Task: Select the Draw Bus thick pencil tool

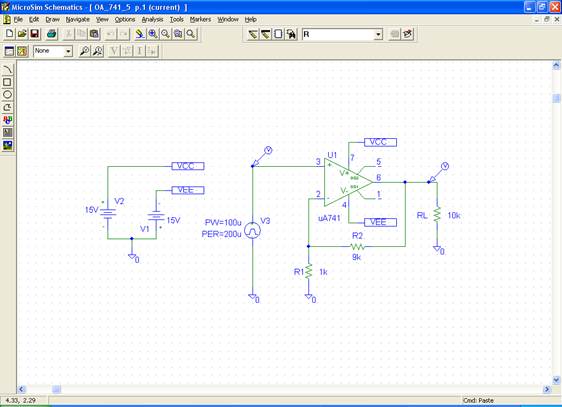Action: (266, 34)
